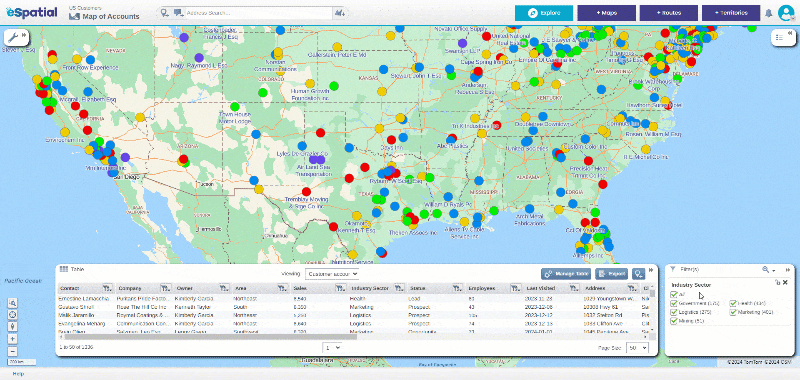Screen dimensions: 800x380
Task: Click the funnel icon in the Filter(s) panel
Action: tap(673, 269)
